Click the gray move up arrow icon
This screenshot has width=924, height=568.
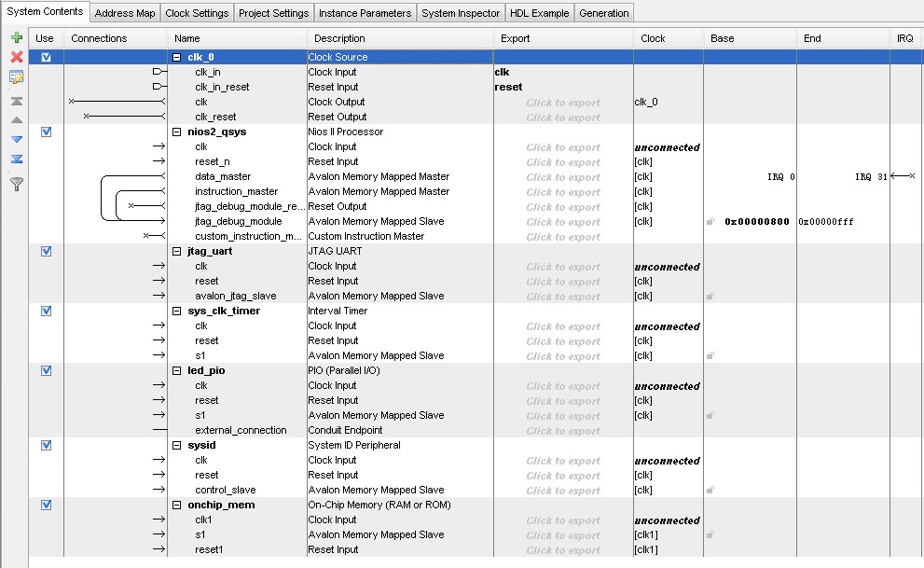(17, 120)
